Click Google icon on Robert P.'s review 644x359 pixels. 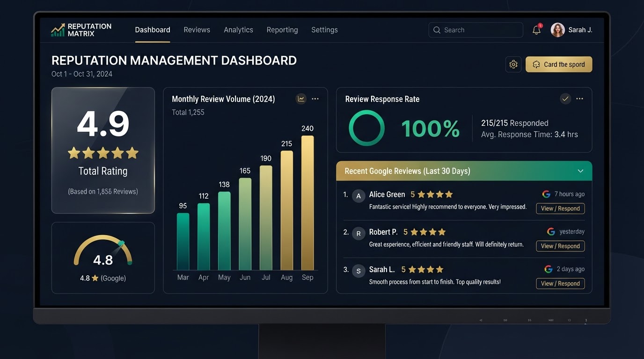click(x=551, y=231)
